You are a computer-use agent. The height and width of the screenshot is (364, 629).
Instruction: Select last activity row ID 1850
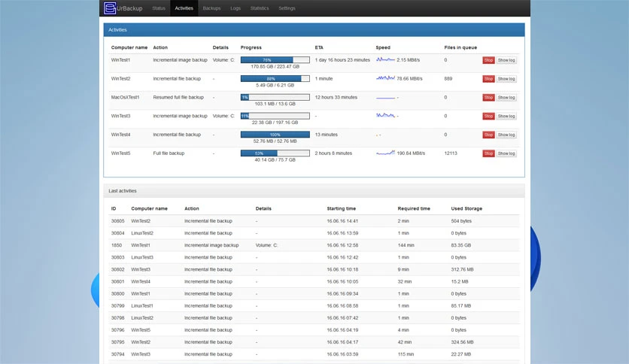tap(314, 245)
